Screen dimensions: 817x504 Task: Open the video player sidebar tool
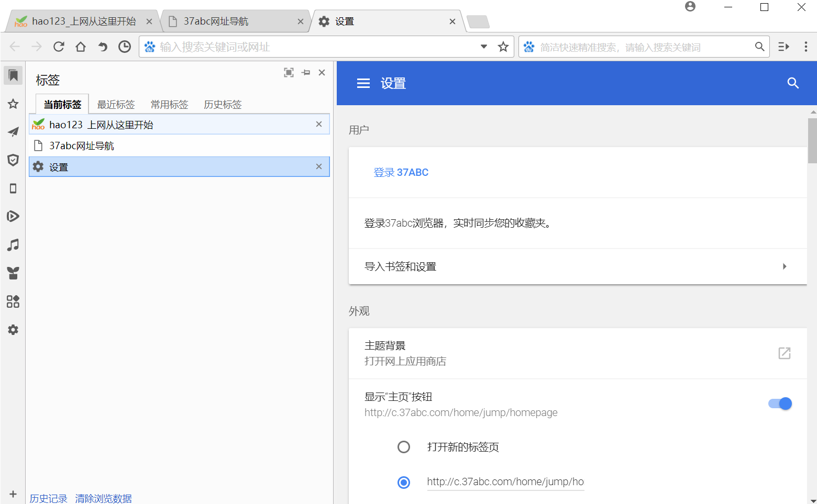[x=13, y=216]
